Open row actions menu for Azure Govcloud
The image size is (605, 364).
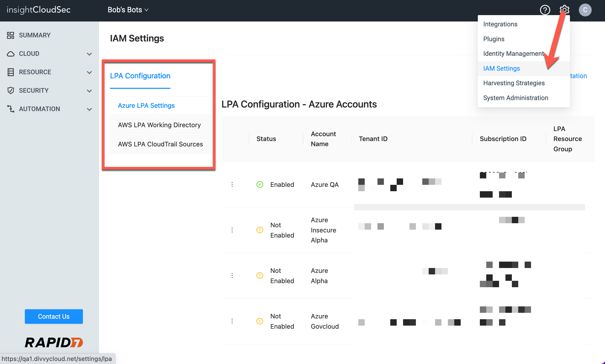[232, 321]
